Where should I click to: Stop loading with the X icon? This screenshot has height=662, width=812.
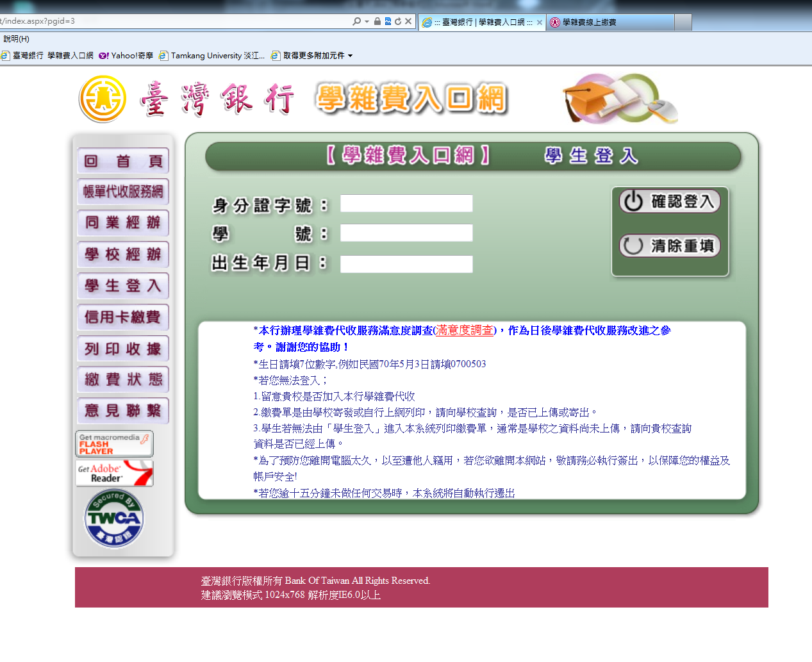pos(408,21)
